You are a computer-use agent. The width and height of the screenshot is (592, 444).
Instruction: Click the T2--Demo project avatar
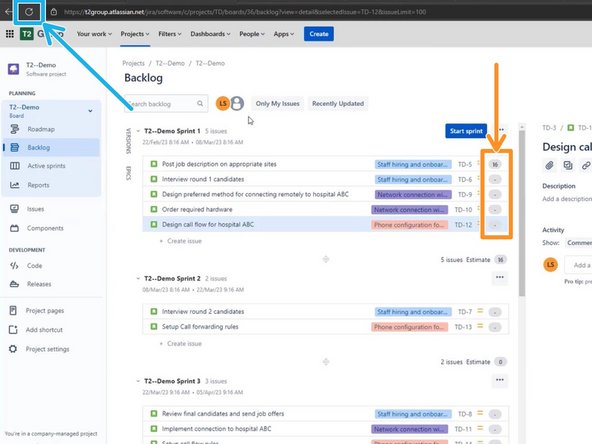[x=14, y=69]
